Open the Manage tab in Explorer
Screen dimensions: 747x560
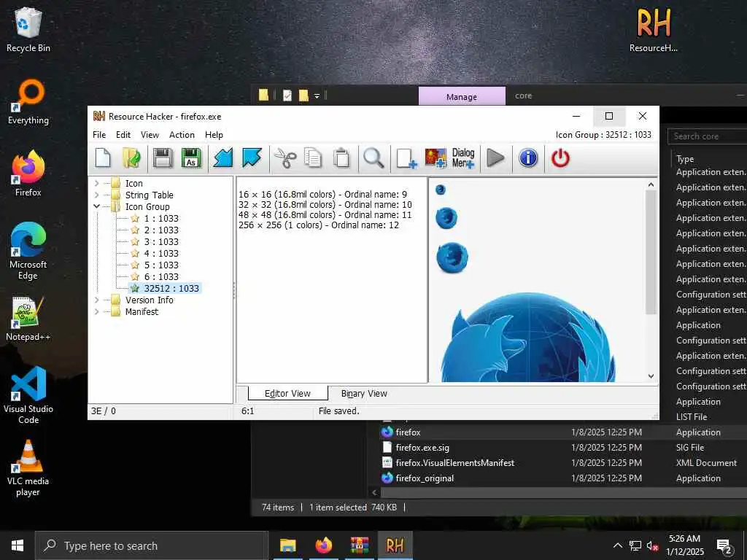[462, 97]
